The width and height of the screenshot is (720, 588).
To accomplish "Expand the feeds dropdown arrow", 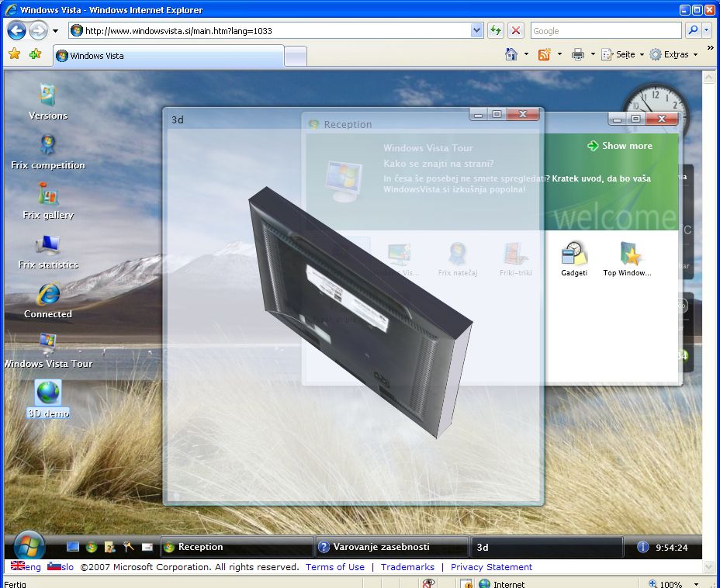I will 559,54.
